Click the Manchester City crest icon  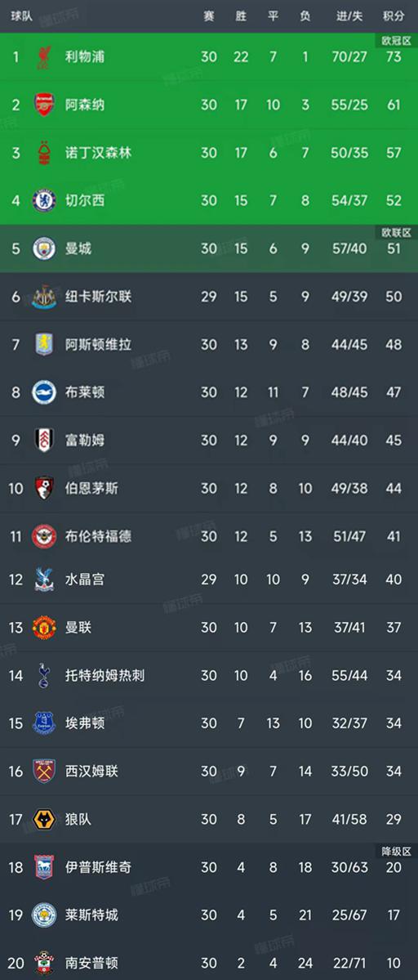(43, 248)
